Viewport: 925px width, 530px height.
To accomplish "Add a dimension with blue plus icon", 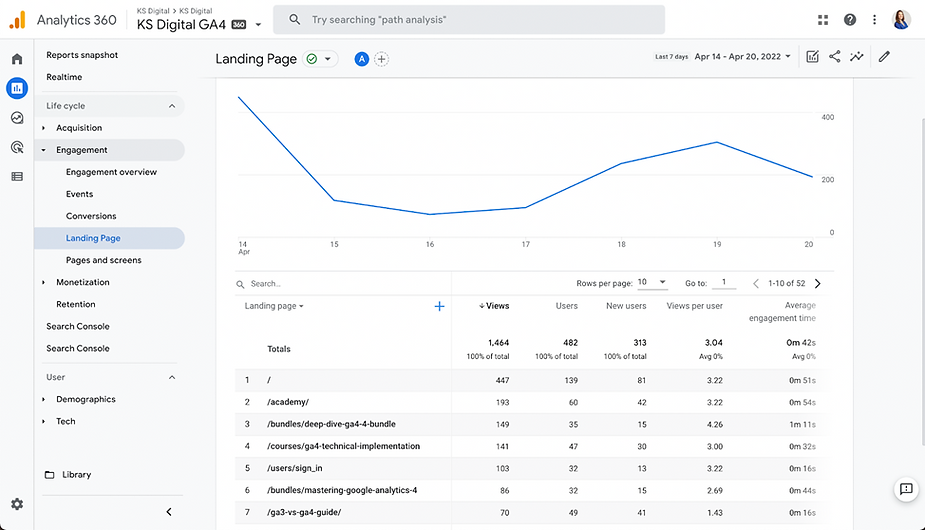I will point(439,306).
